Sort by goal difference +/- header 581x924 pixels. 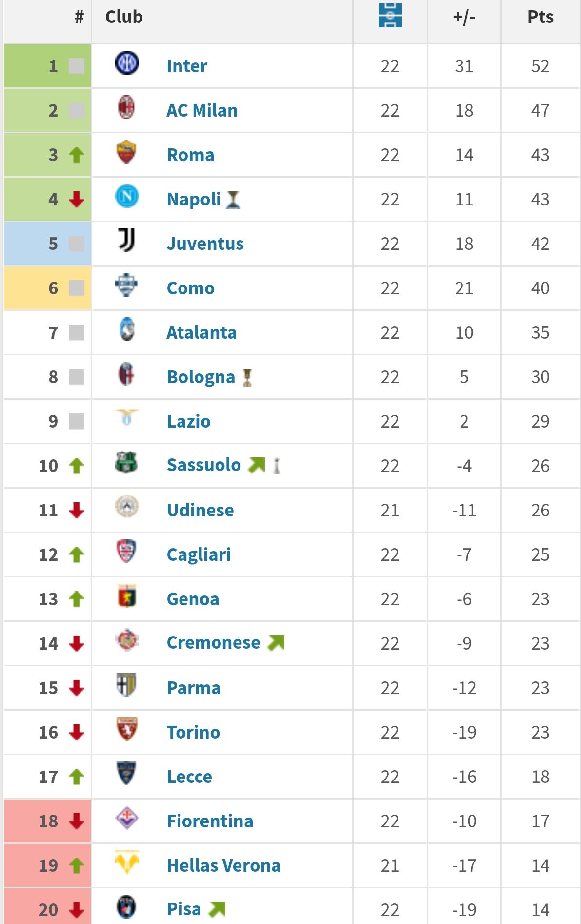[463, 17]
